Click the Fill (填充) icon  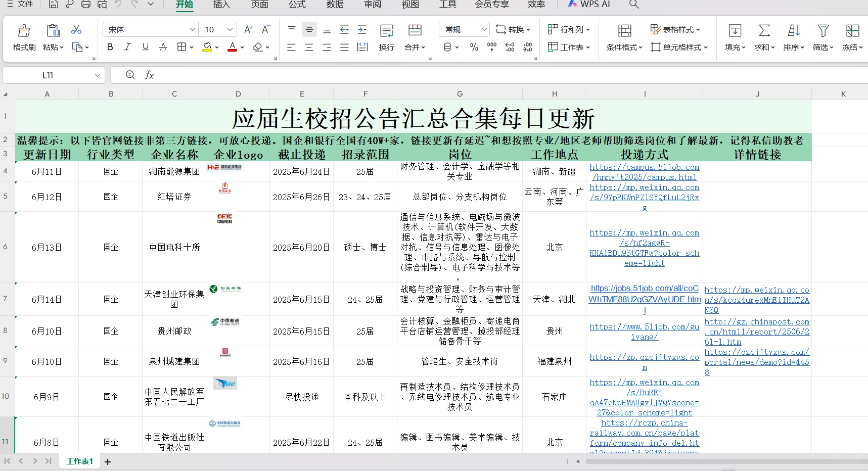(735, 31)
